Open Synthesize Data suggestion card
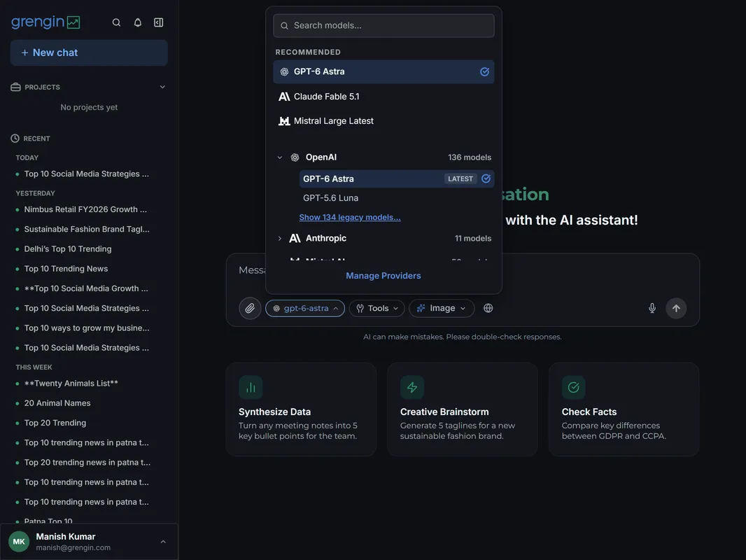746x560 pixels. click(x=301, y=409)
